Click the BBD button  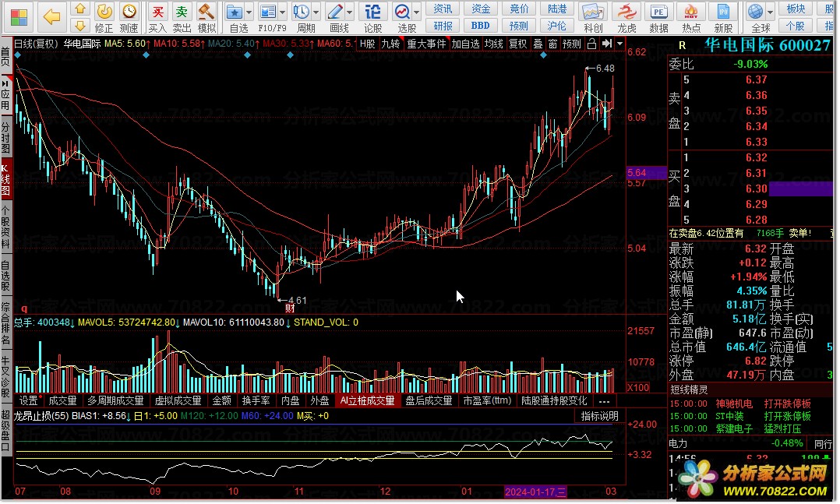(x=481, y=26)
